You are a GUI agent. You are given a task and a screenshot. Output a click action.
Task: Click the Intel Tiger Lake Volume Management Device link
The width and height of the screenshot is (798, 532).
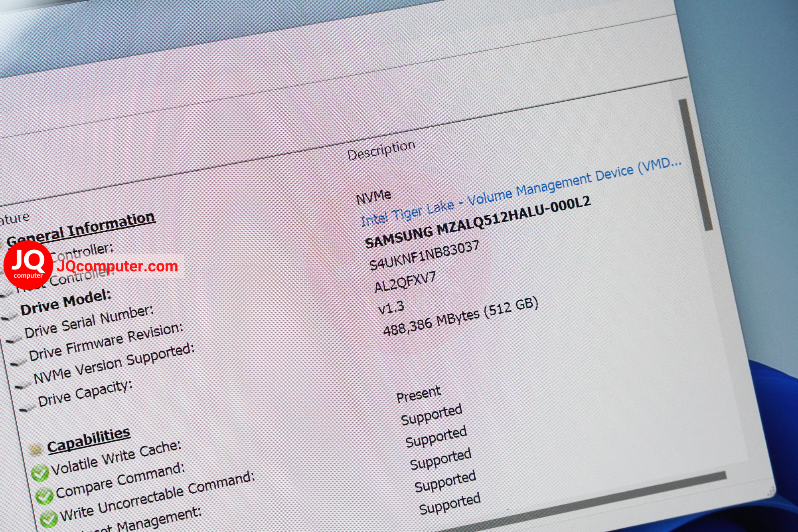point(521,192)
